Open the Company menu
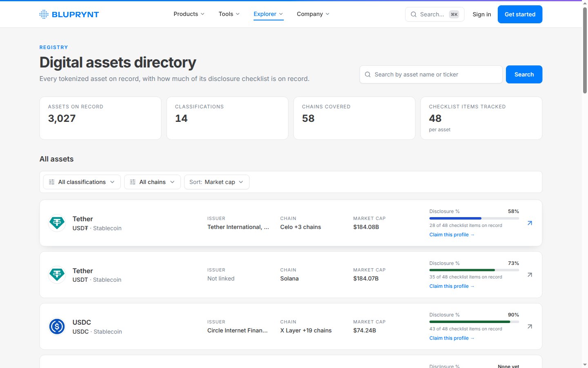 pyautogui.click(x=313, y=14)
